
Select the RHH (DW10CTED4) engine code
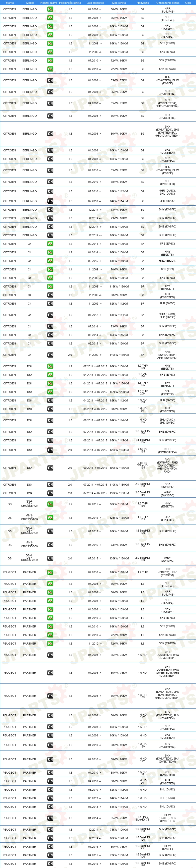[x=167, y=450]
